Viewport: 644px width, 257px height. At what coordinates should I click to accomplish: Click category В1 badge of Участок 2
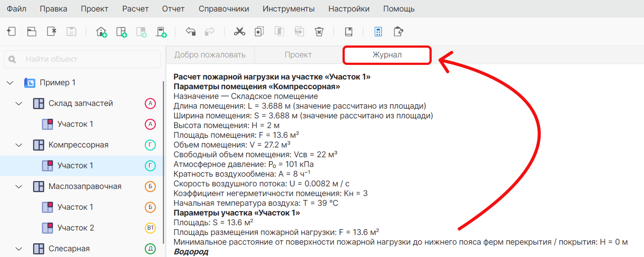[x=151, y=228]
